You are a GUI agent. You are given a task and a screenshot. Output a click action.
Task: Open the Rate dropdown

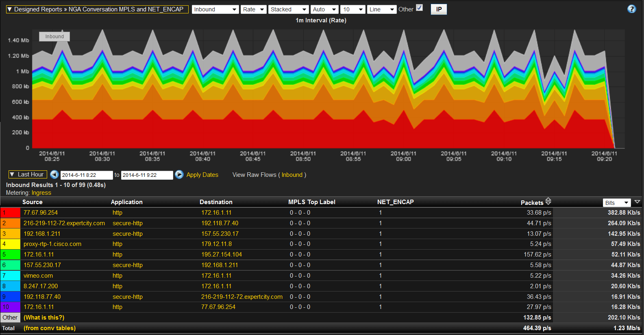click(x=254, y=9)
